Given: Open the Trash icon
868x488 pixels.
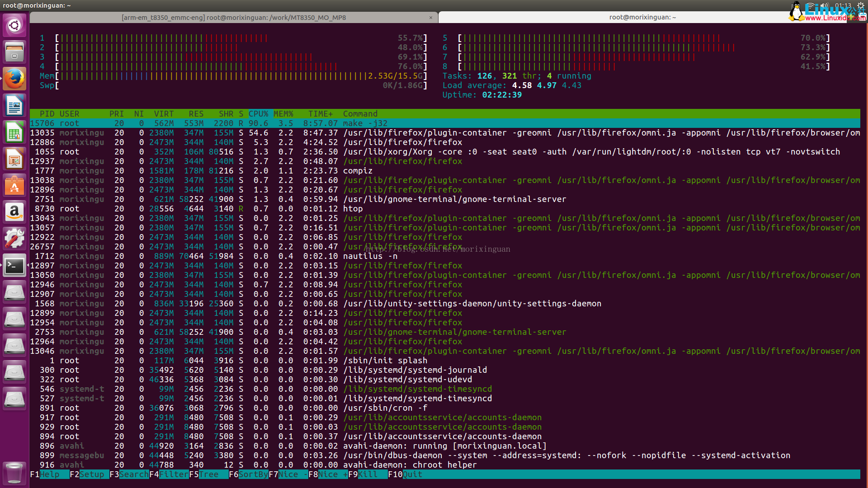Looking at the screenshot, I should click(14, 473).
